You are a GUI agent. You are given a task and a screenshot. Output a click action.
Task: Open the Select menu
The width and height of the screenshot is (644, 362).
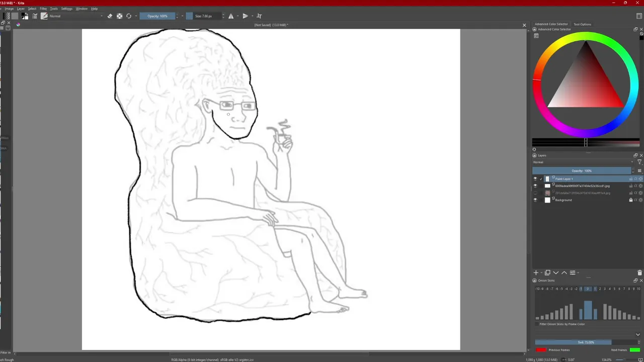[x=32, y=9]
